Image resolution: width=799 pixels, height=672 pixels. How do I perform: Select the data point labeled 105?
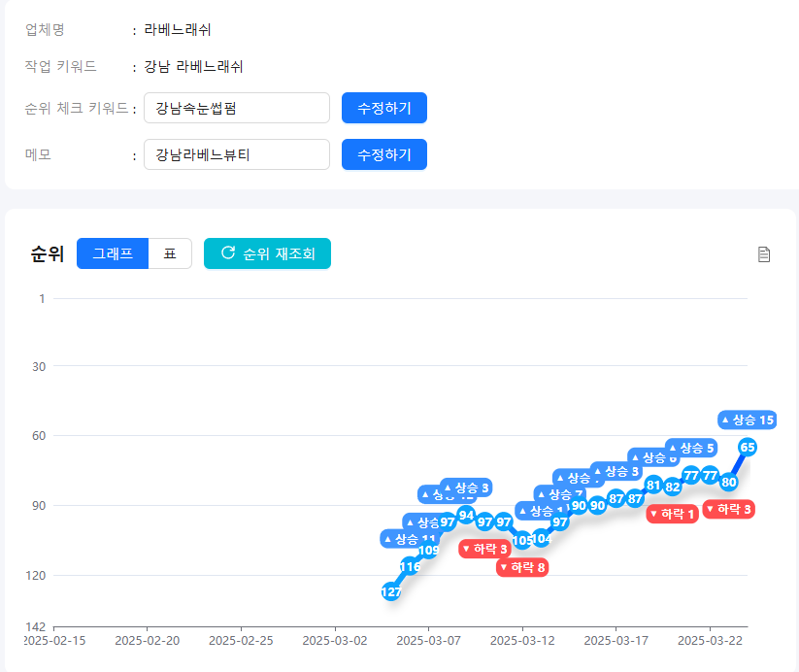pyautogui.click(x=522, y=540)
